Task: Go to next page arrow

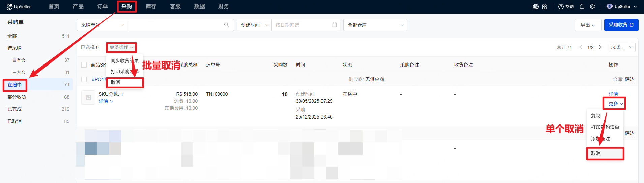Action: click(x=600, y=47)
